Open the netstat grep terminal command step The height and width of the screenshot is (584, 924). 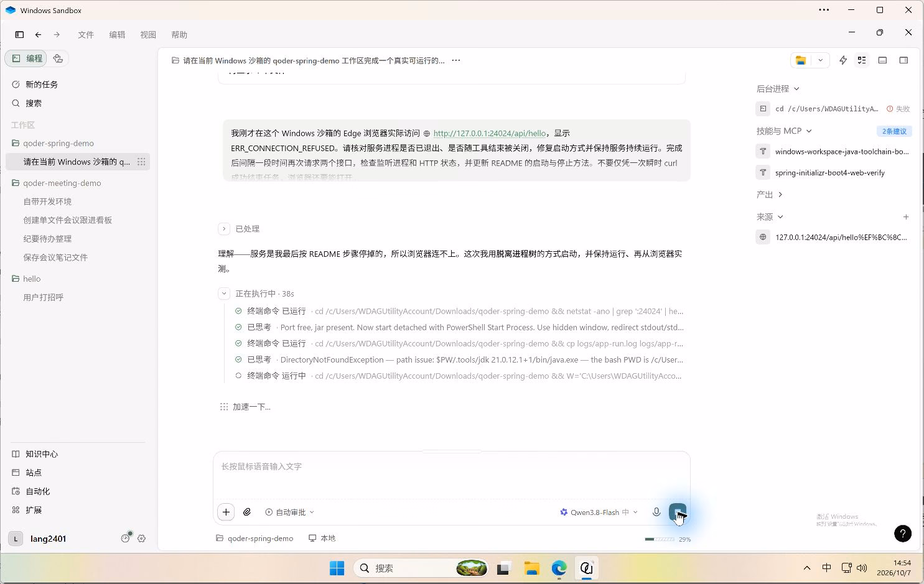(459, 311)
